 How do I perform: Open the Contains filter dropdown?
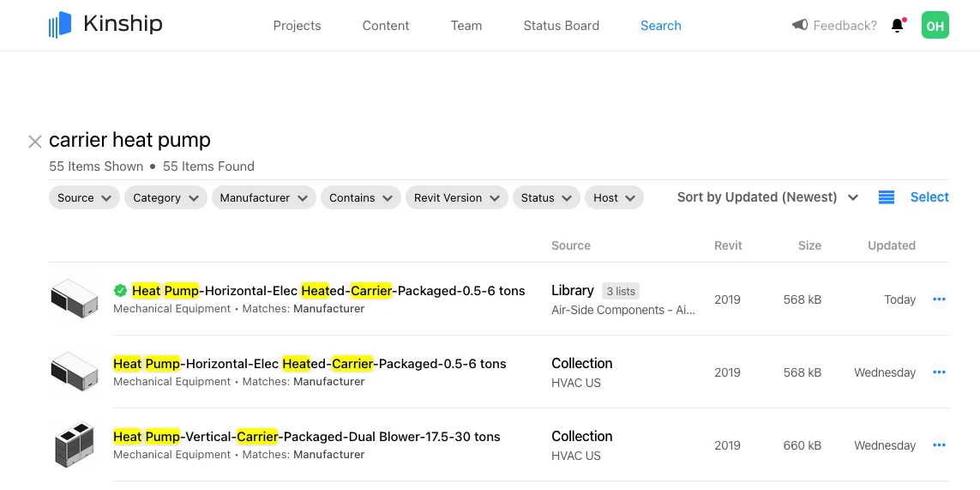pyautogui.click(x=361, y=197)
